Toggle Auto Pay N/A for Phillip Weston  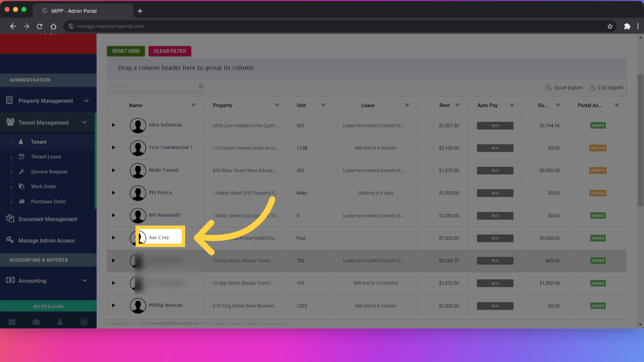[495, 306]
